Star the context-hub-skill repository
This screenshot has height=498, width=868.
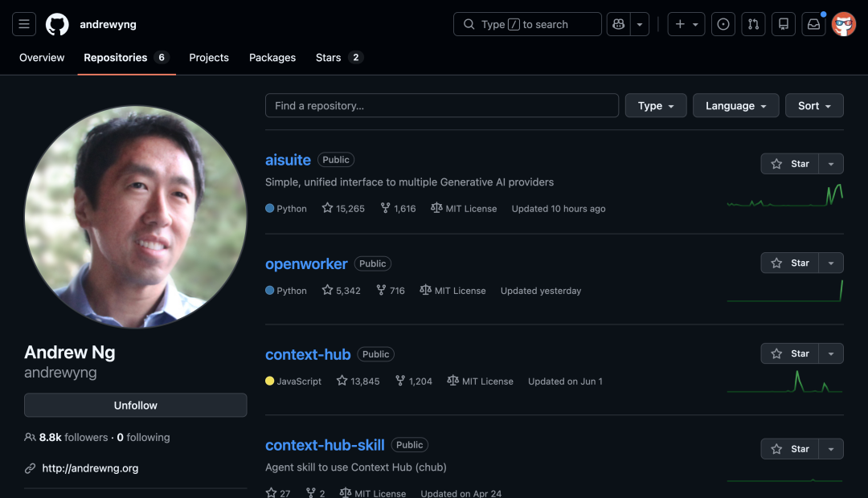[x=790, y=449]
